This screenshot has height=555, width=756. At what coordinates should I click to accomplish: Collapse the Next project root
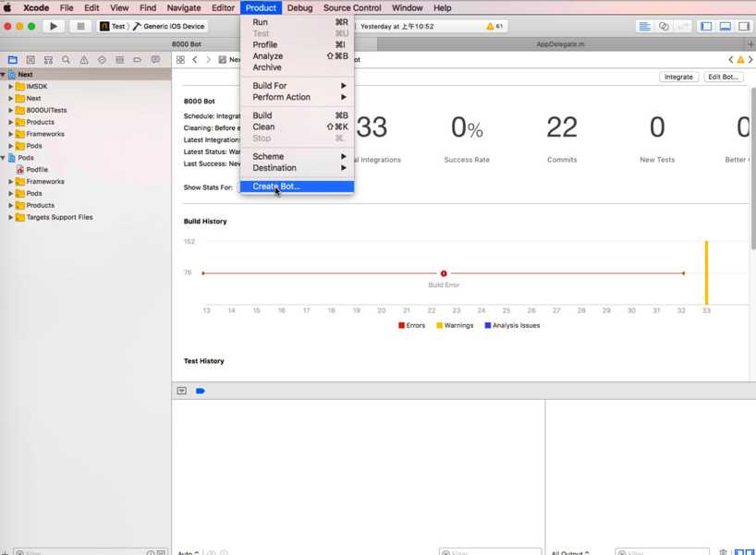point(3,74)
